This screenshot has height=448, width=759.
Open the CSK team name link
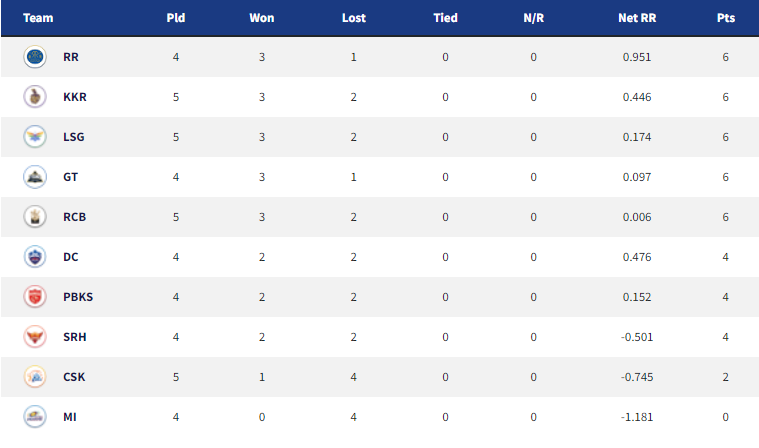(x=74, y=377)
